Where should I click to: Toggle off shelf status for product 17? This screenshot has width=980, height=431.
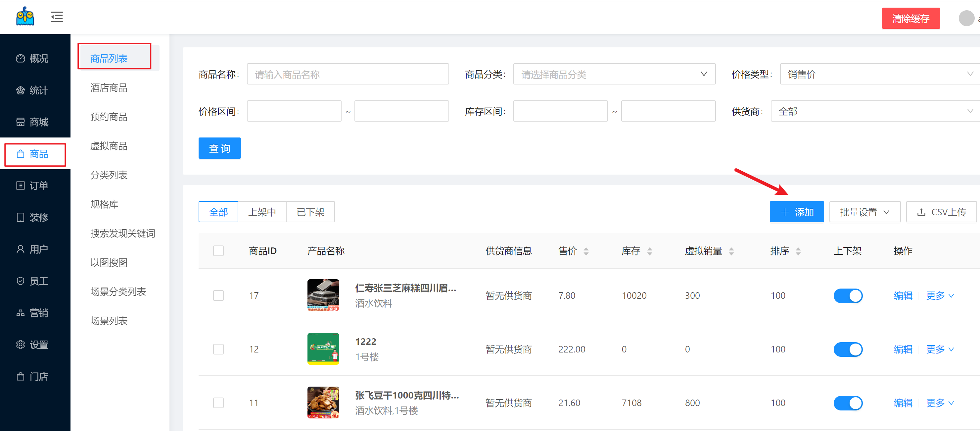(x=848, y=296)
